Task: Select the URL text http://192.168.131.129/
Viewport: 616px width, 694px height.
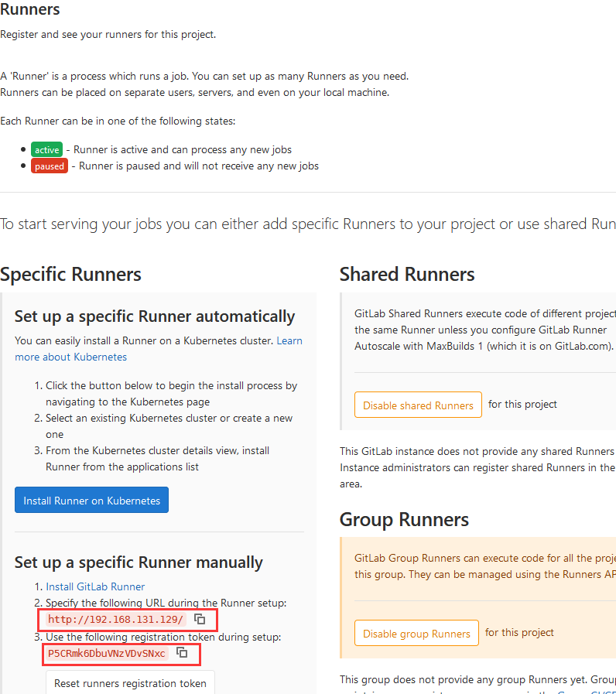Action: 115,619
